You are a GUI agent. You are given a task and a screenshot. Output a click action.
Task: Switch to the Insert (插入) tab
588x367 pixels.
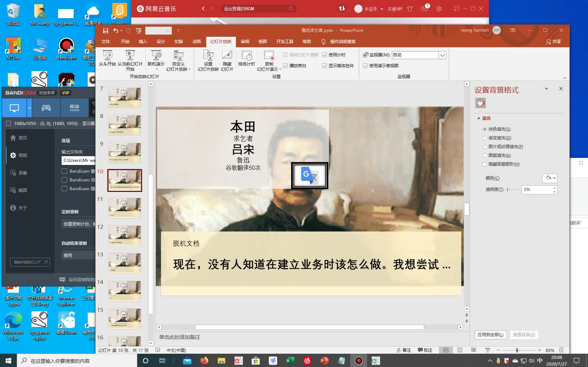[143, 42]
